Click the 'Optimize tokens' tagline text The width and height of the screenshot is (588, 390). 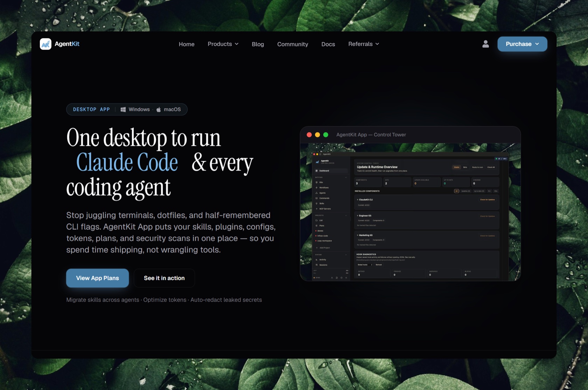(x=165, y=300)
